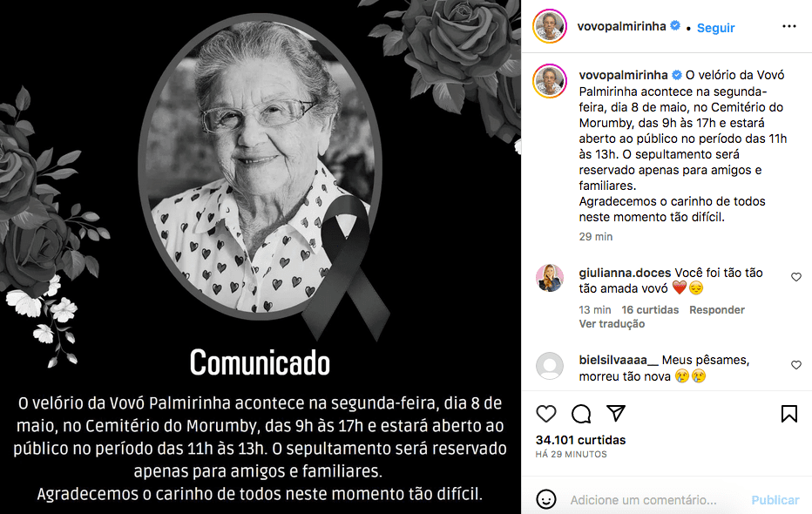The width and height of the screenshot is (812, 514).
Task: Open the giulianna.doces username link
Action: click(625, 273)
